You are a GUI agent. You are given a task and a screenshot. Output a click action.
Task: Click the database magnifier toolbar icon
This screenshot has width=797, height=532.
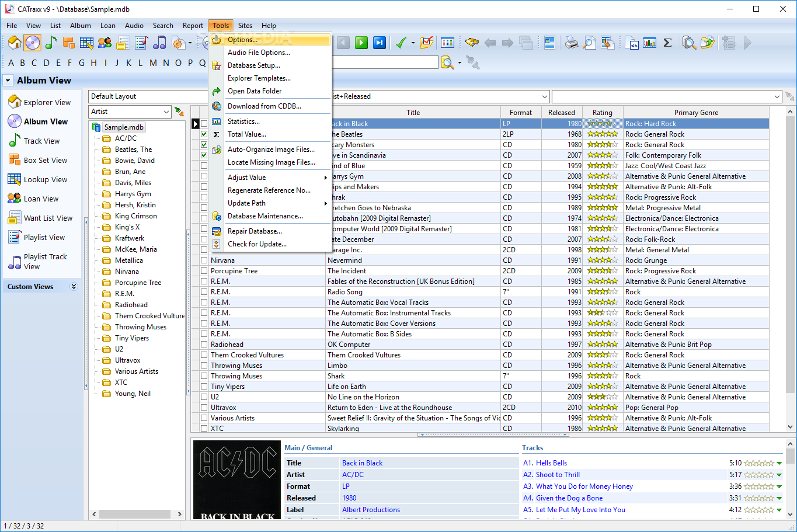(689, 43)
